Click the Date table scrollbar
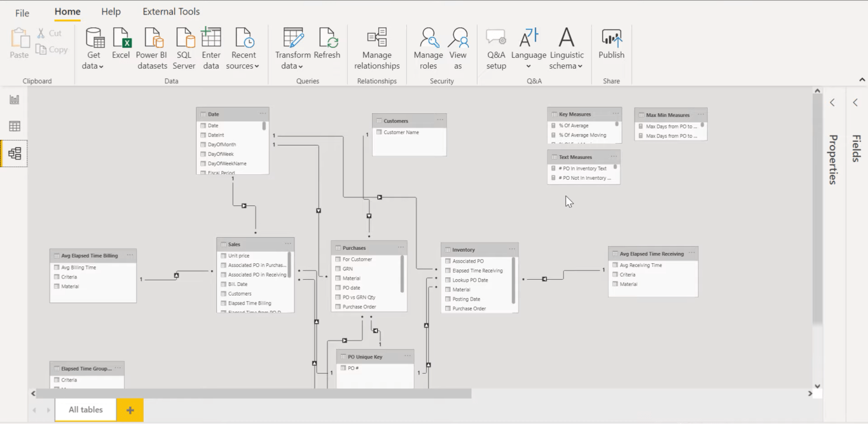Screen dimensions: 868x424 [x=264, y=126]
